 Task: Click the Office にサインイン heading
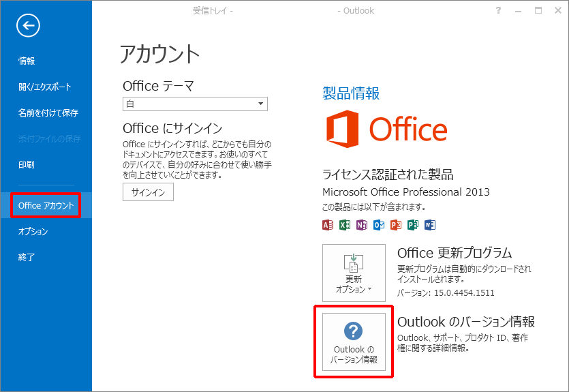pyautogui.click(x=172, y=128)
